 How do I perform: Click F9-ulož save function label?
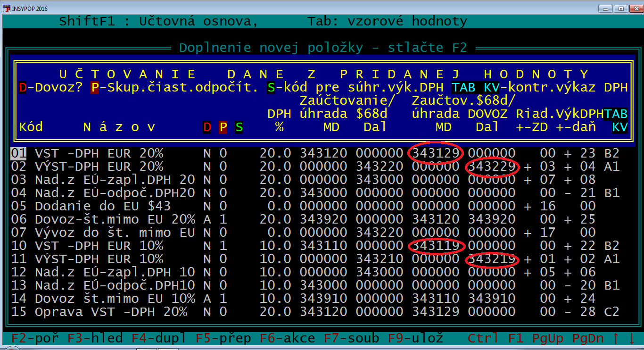(415, 338)
